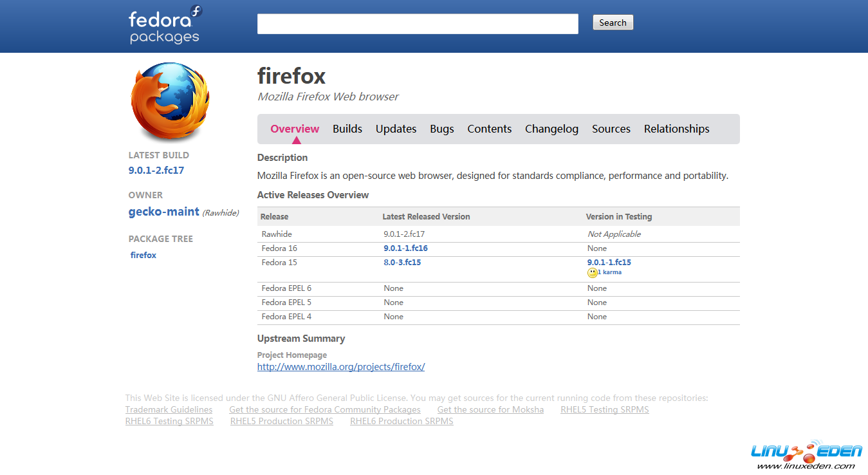
Task: Open the Sources tab
Action: click(x=611, y=129)
